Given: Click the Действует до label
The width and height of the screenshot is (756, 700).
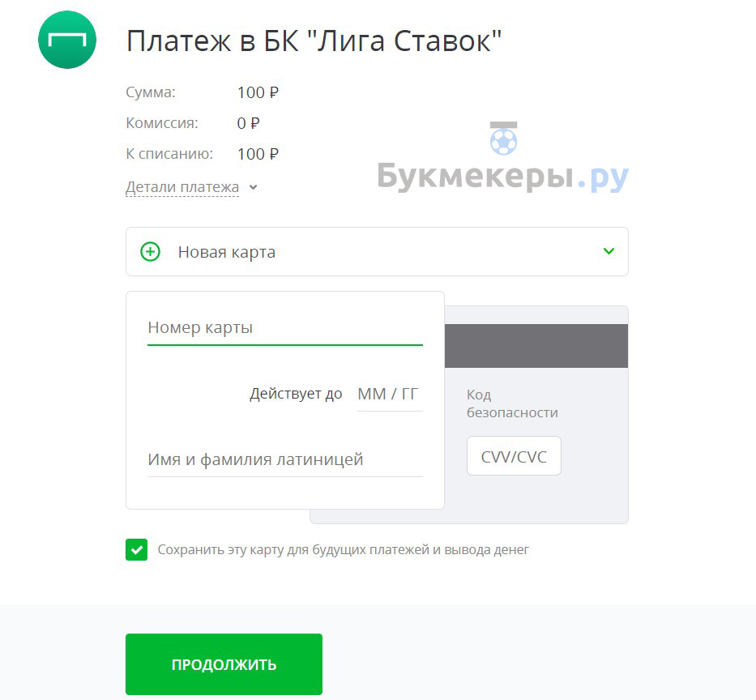Looking at the screenshot, I should point(296,394).
